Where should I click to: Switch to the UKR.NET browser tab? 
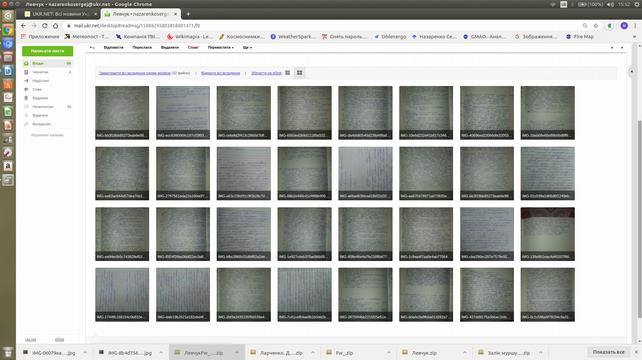click(60, 14)
